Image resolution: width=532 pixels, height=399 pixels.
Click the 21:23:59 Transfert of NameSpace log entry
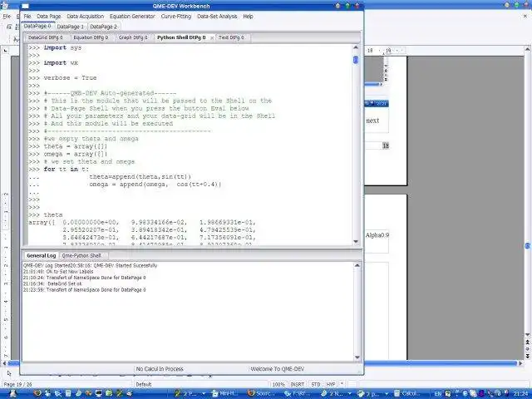[x=85, y=290]
